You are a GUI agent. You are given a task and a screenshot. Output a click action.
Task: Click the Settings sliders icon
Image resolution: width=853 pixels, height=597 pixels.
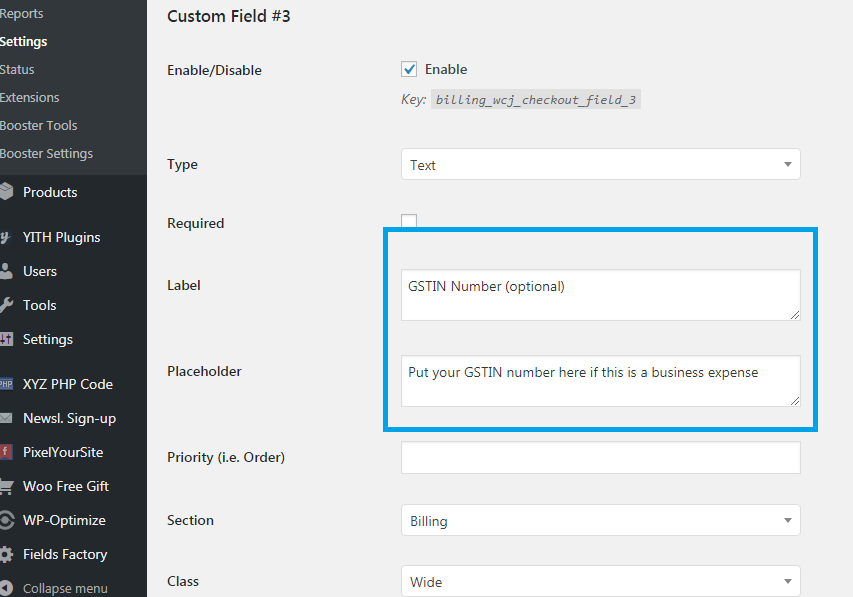[6, 339]
